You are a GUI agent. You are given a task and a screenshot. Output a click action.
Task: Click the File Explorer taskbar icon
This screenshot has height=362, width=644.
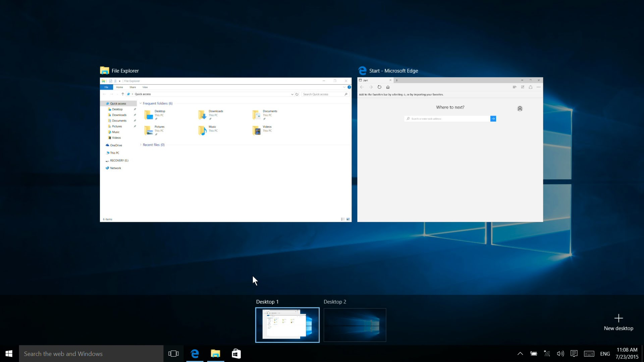[215, 354]
